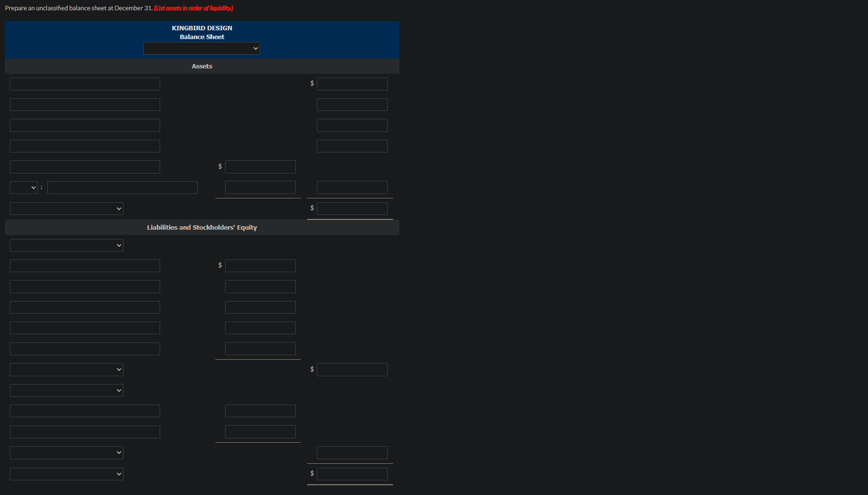Click Liabilities and Stockholders' Equity section header

pos(202,227)
